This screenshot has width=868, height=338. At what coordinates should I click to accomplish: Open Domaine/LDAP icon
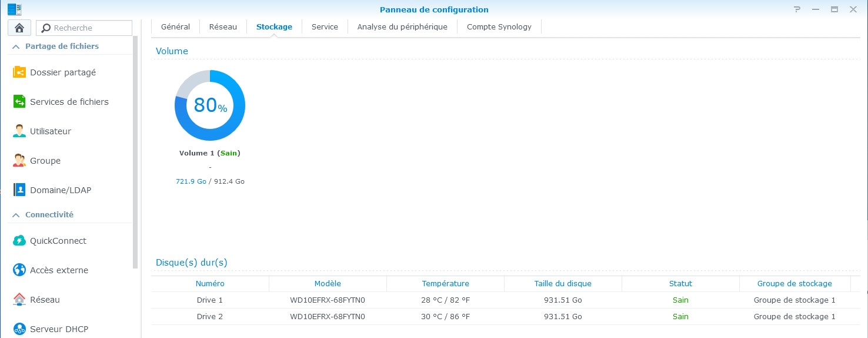click(x=19, y=190)
